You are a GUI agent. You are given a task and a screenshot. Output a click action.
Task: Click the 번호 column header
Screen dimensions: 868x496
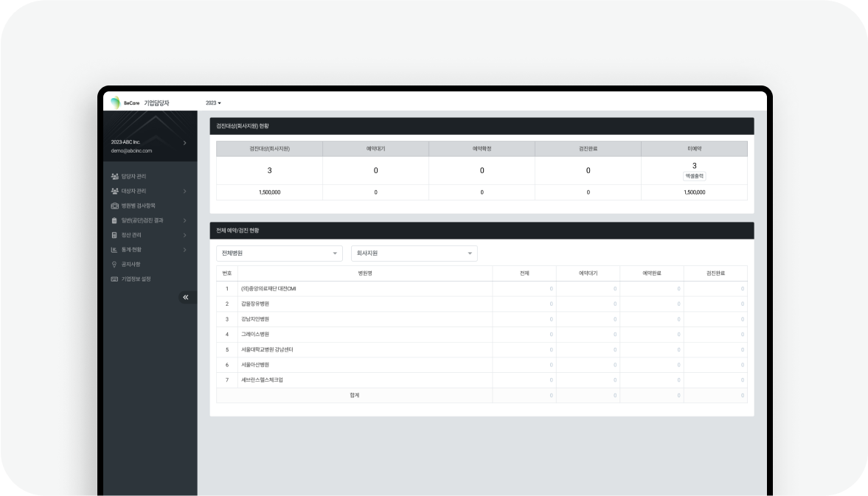coord(227,273)
